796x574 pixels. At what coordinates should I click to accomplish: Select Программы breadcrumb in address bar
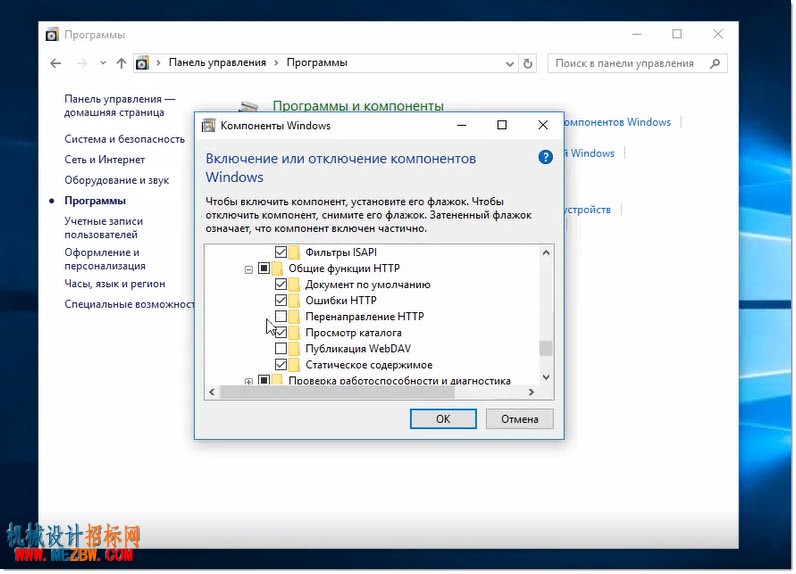click(317, 62)
